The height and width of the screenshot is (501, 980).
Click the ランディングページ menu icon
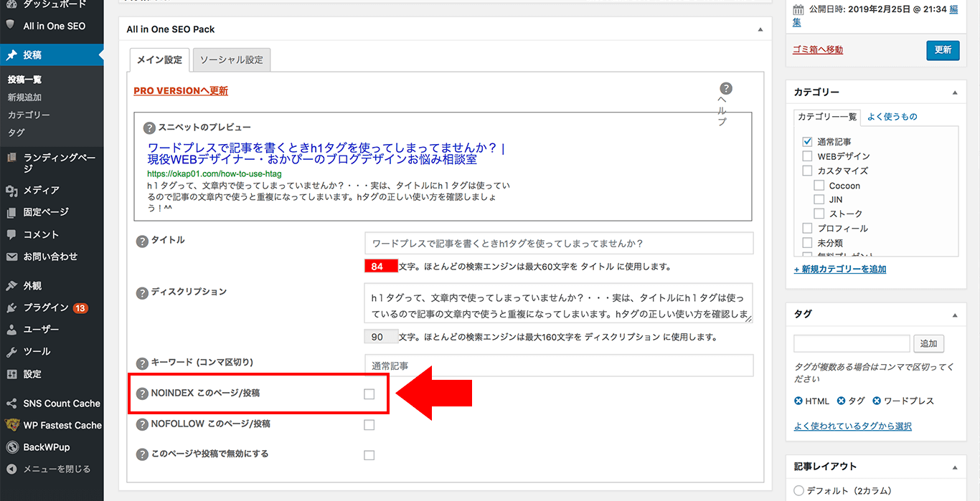pyautogui.click(x=11, y=158)
